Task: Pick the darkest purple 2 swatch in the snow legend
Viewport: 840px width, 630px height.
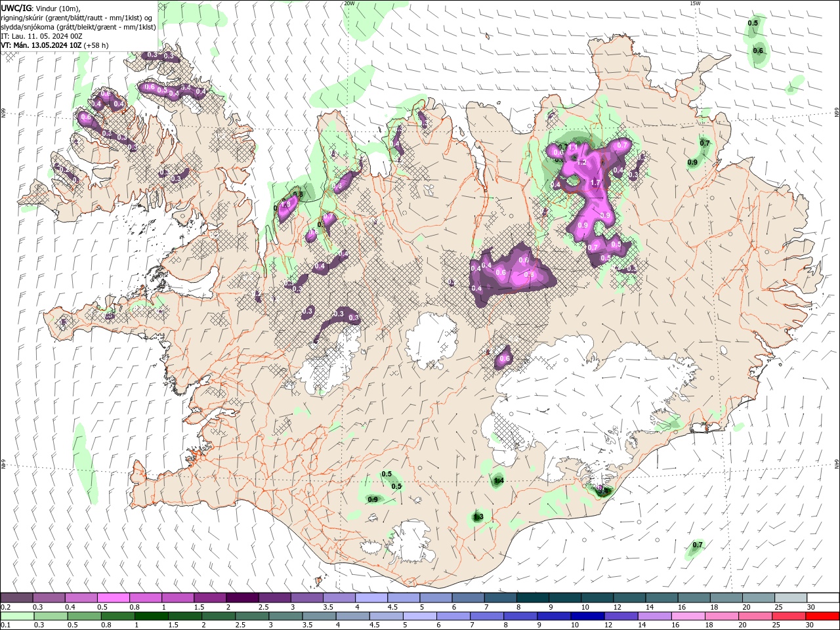Action: 242,598
